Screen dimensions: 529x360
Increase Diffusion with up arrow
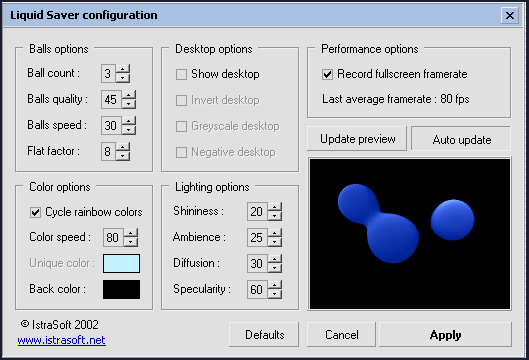tap(275, 259)
